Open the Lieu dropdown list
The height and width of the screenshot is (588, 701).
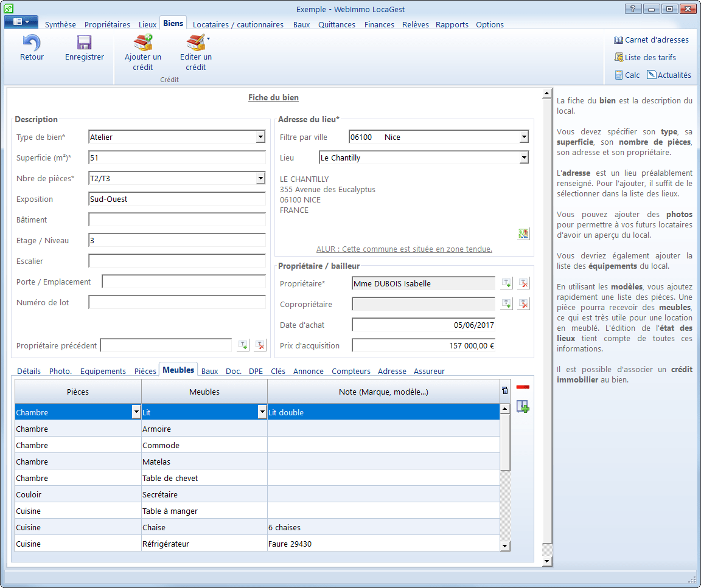[524, 158]
